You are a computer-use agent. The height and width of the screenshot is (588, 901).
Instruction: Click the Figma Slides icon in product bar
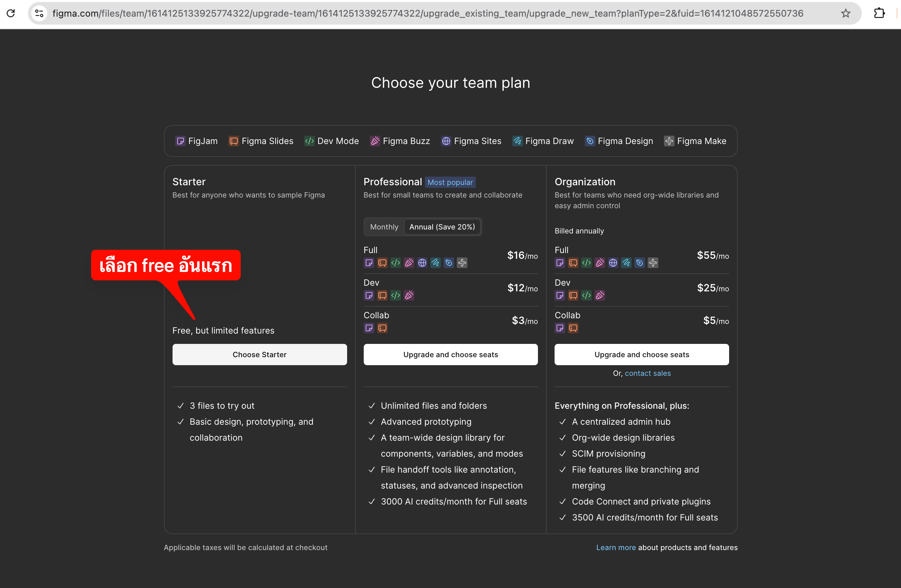coord(234,141)
